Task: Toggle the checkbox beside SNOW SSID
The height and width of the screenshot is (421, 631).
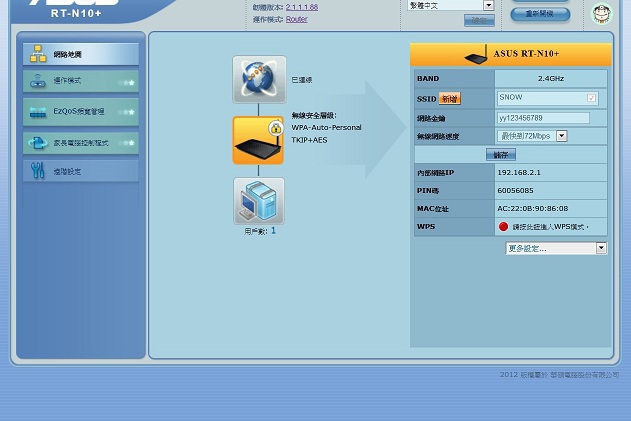Action: [x=591, y=98]
